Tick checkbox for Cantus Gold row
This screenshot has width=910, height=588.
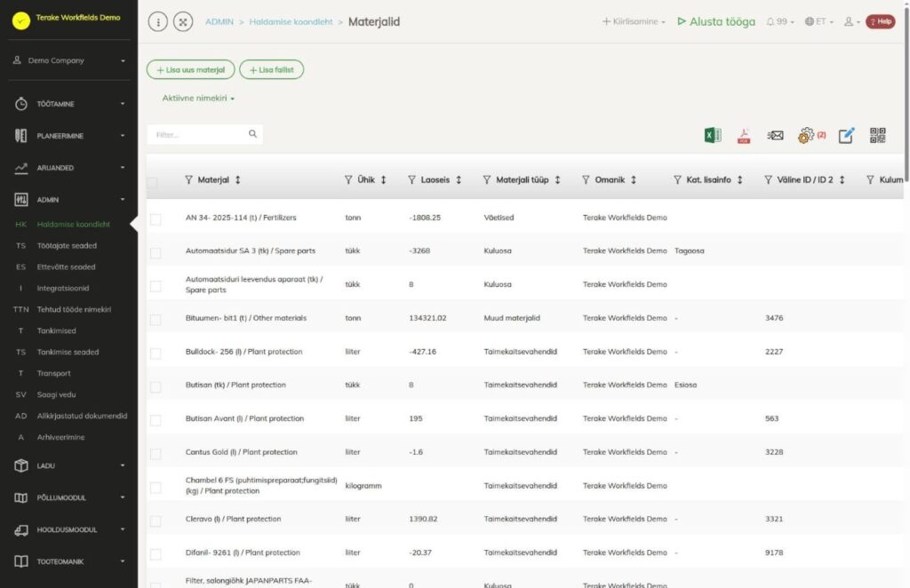coord(156,454)
